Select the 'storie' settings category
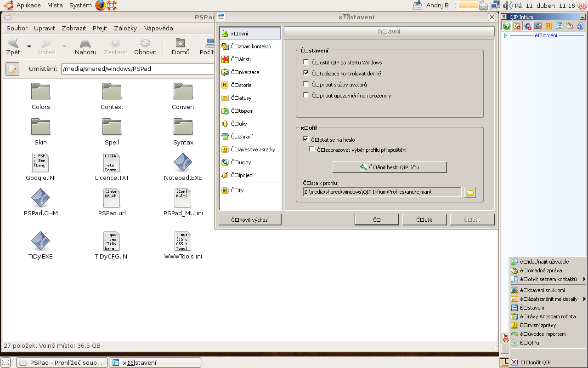The width and height of the screenshot is (588, 368). click(x=250, y=85)
